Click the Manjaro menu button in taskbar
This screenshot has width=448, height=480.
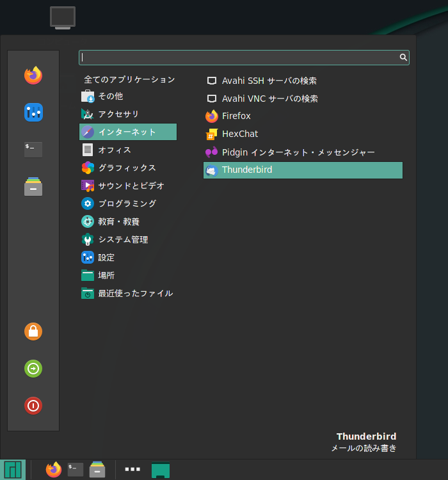pyautogui.click(x=13, y=470)
